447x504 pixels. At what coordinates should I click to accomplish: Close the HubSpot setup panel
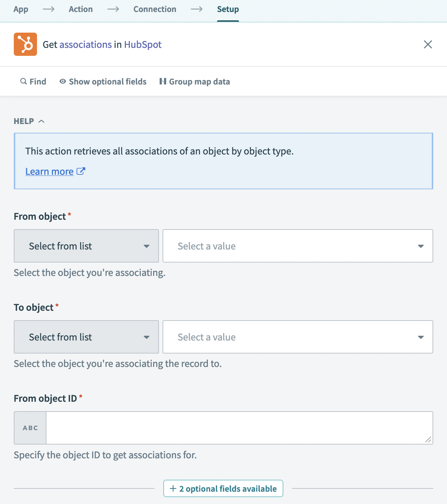click(428, 44)
